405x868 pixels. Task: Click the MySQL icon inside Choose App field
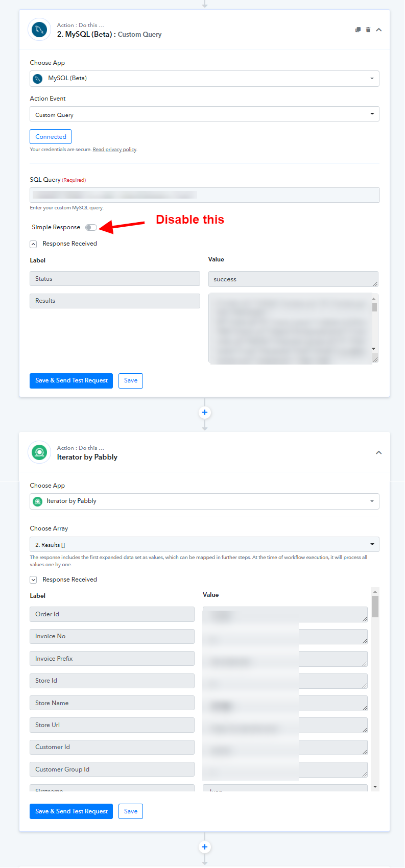tap(38, 79)
